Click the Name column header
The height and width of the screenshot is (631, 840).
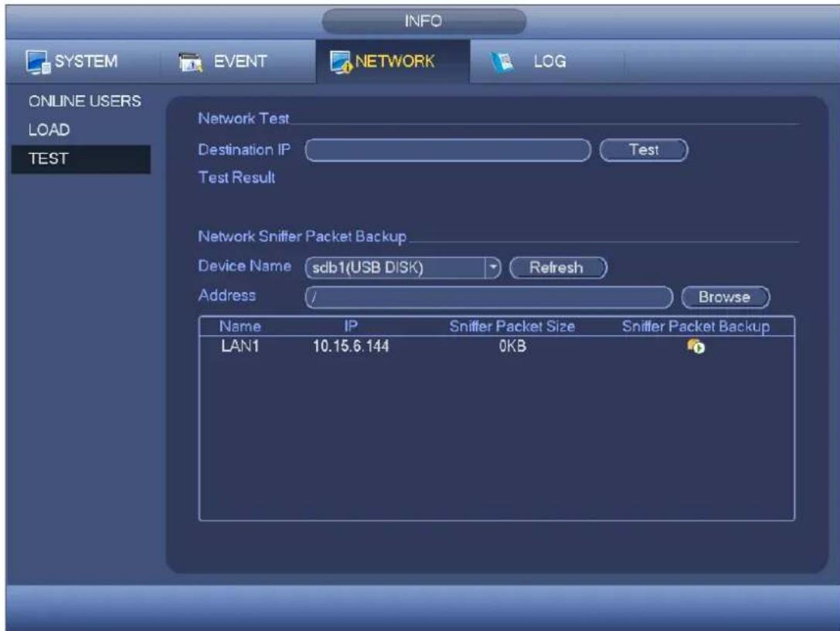tap(240, 327)
